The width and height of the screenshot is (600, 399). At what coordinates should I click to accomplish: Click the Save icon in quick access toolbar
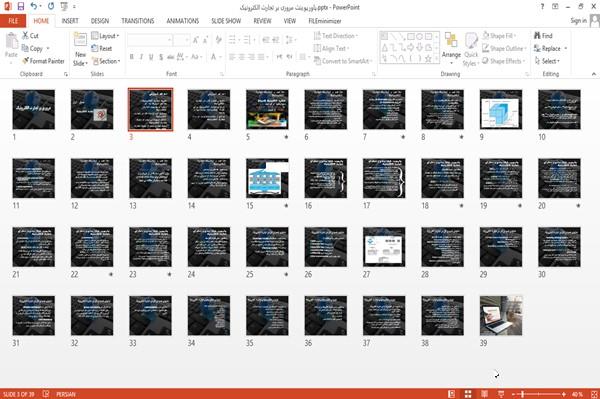tap(21, 7)
